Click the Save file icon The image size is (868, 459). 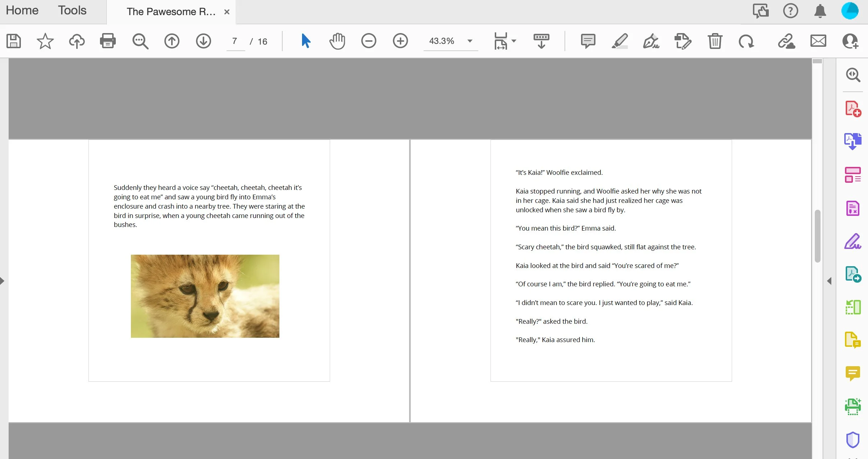(x=14, y=41)
